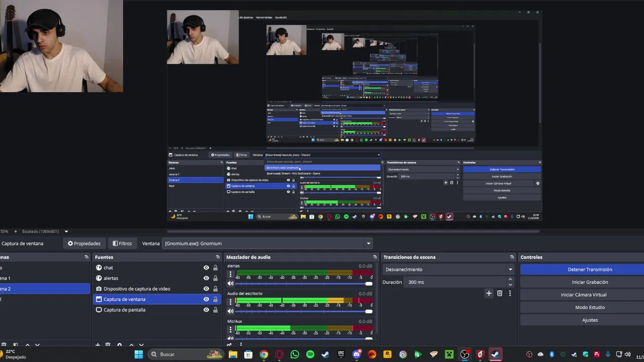The width and height of the screenshot is (644, 362).
Task: Decrease transition duration with down arrow
Action: (510, 285)
